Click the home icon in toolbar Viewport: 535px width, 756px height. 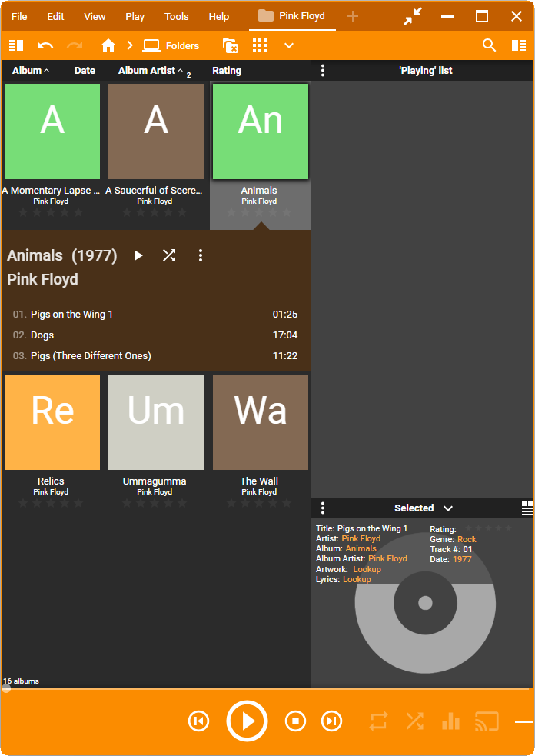(x=108, y=45)
